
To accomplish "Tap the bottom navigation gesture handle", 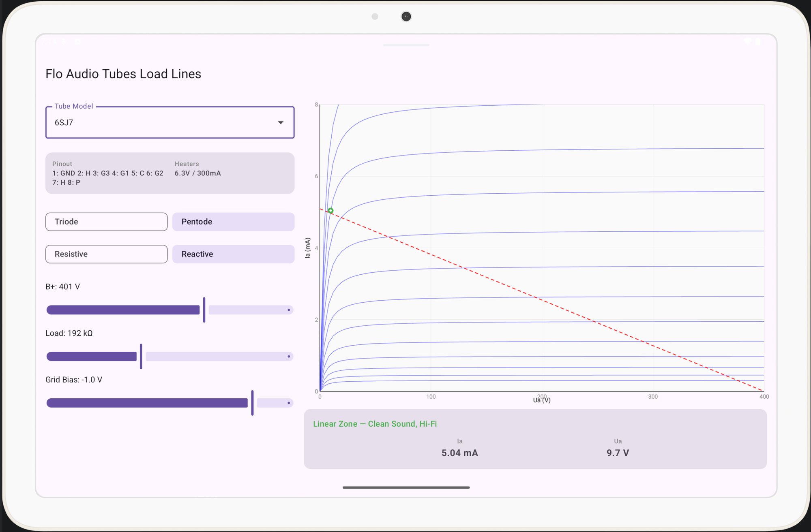I will point(406,487).
